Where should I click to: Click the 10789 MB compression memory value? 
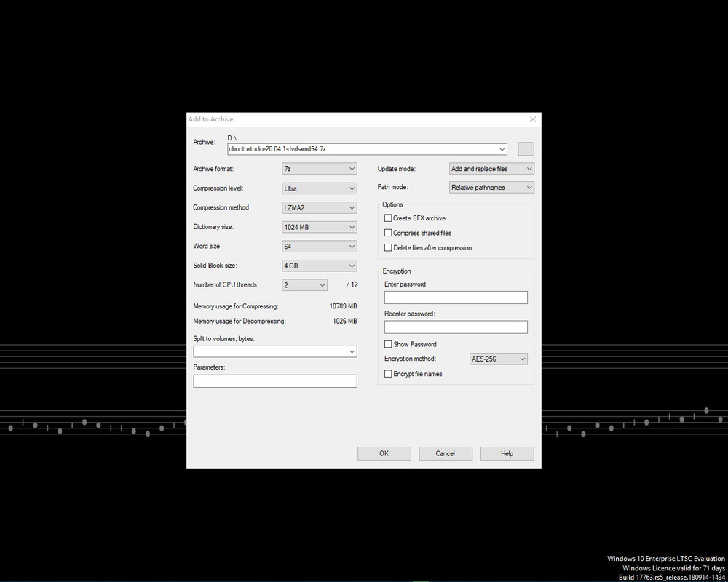tap(343, 306)
